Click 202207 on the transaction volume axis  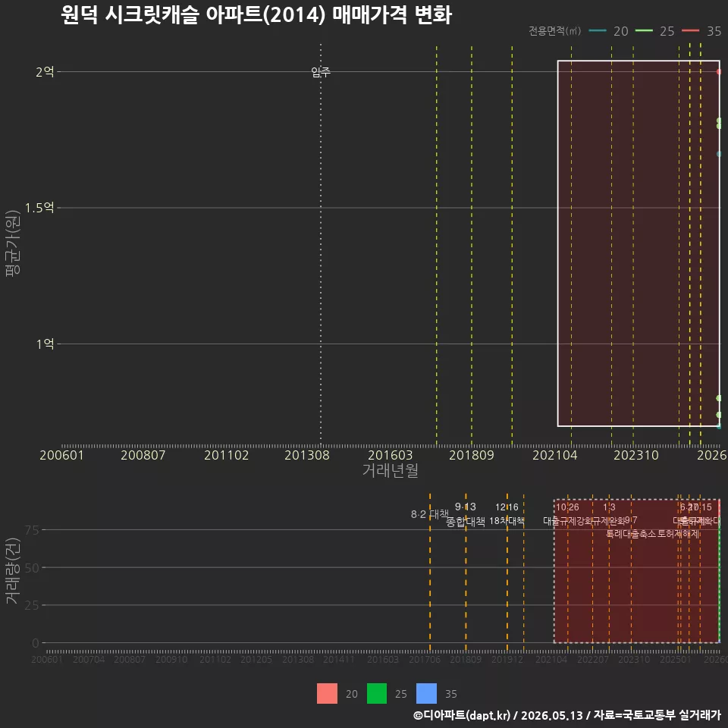pyautogui.click(x=593, y=659)
